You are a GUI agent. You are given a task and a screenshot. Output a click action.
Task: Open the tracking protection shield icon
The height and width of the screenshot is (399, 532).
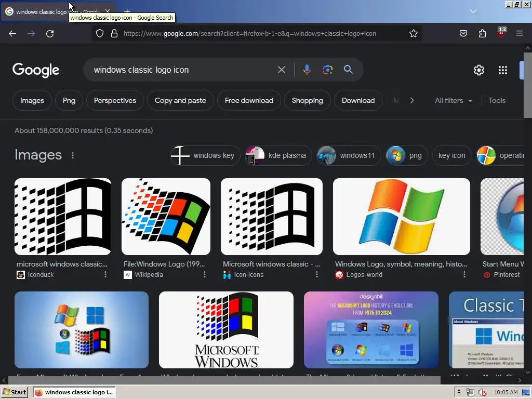click(99, 33)
